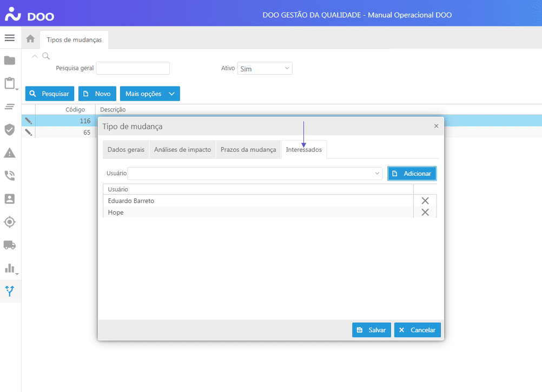Open the warning triangle sidebar icon

(x=10, y=153)
